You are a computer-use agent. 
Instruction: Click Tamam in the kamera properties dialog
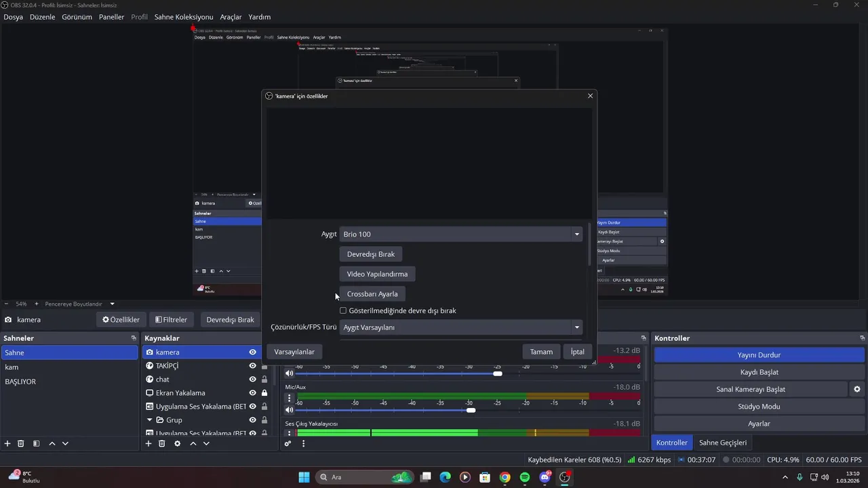pos(541,352)
